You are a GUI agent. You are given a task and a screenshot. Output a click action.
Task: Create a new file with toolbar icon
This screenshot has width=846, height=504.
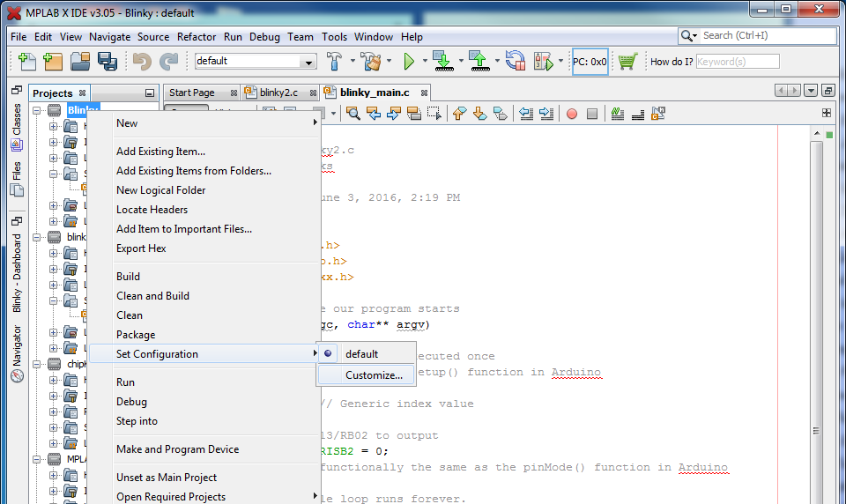[26, 62]
